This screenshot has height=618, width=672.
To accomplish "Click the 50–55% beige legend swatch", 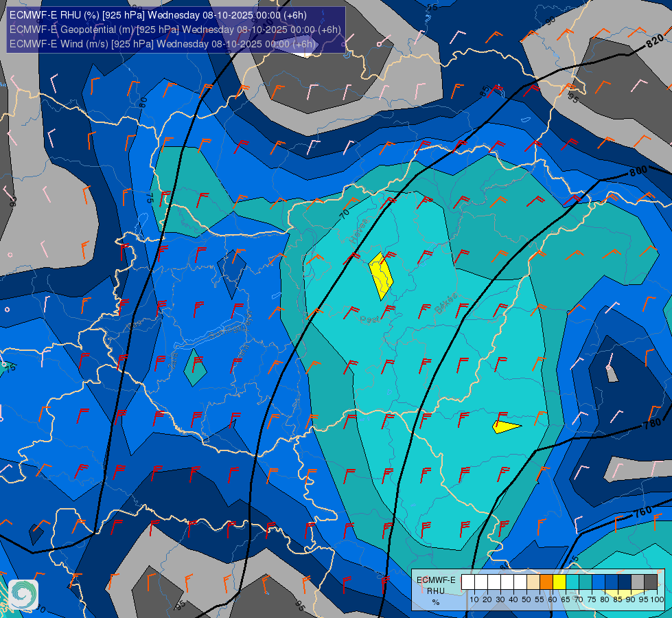I will point(533,582).
